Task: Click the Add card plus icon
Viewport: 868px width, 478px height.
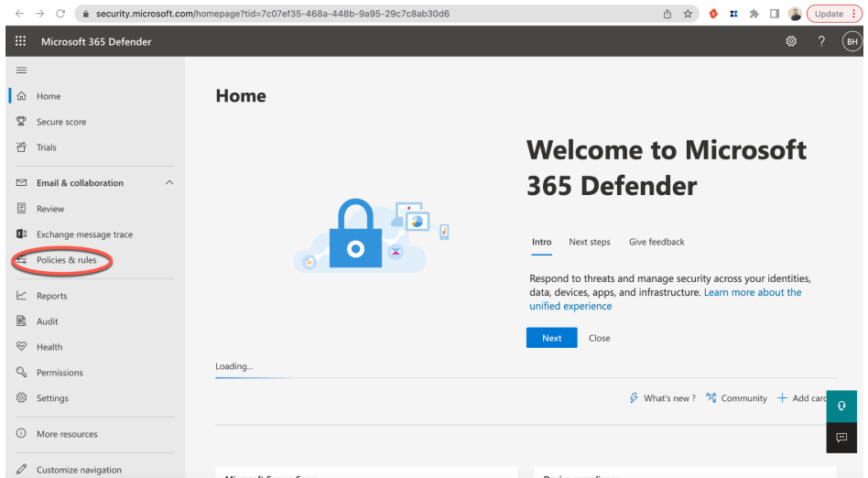Action: [x=782, y=397]
